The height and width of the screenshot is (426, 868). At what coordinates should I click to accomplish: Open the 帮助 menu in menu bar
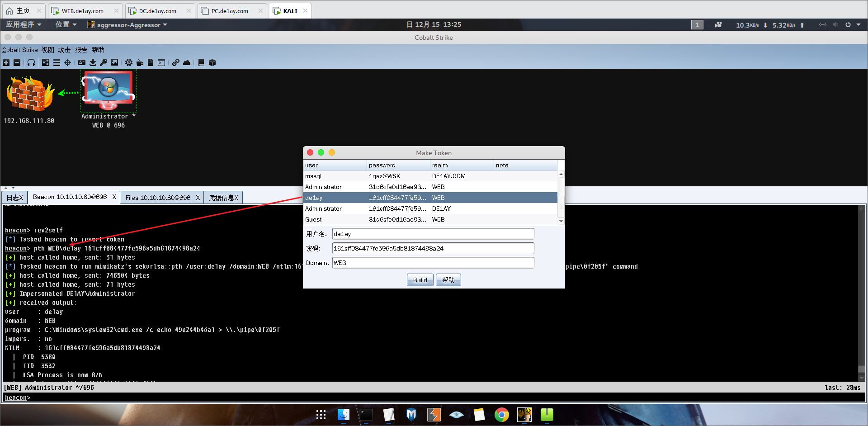tap(98, 50)
